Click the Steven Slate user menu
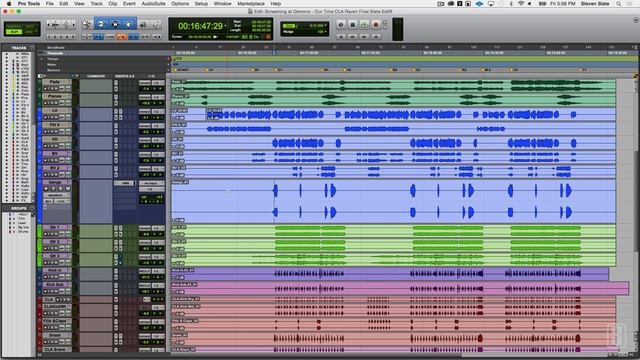 click(x=595, y=4)
